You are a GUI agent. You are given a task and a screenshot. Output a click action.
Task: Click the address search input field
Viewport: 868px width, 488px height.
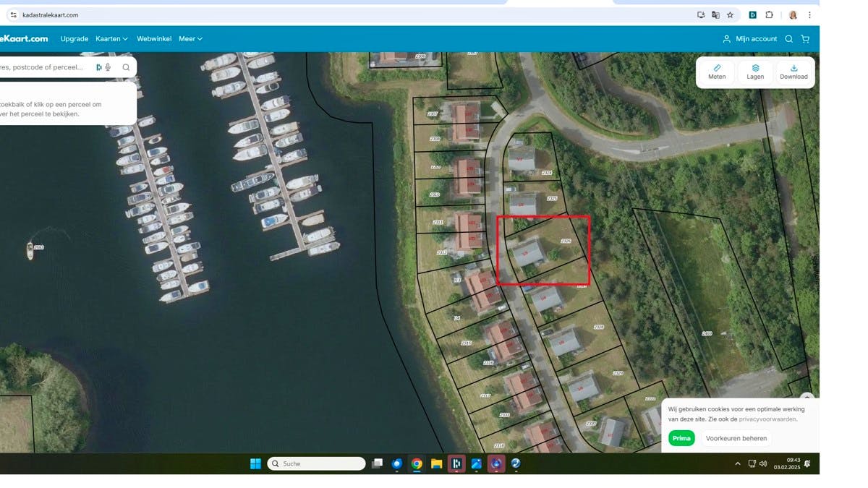pos(43,67)
